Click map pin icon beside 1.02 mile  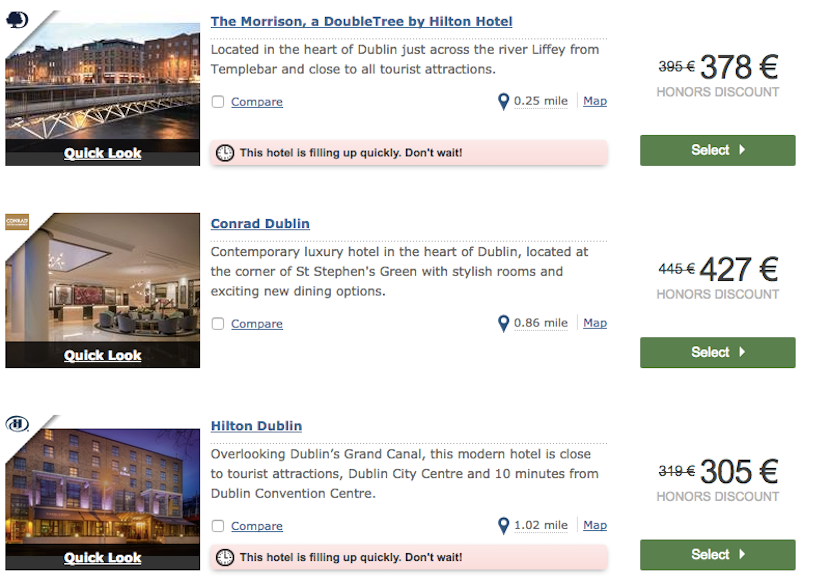(503, 526)
